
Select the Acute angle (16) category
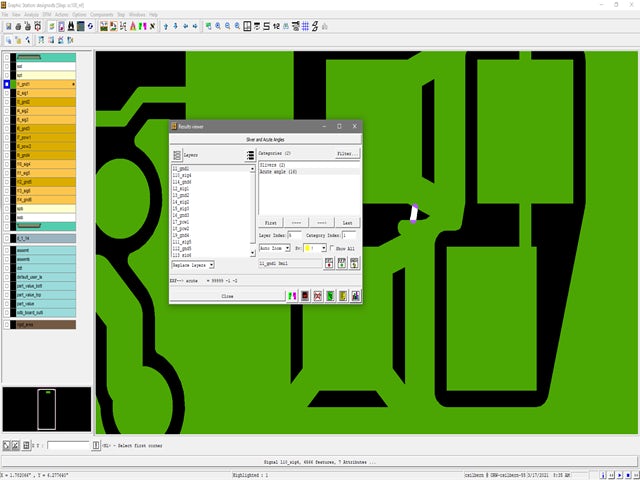[x=280, y=172]
